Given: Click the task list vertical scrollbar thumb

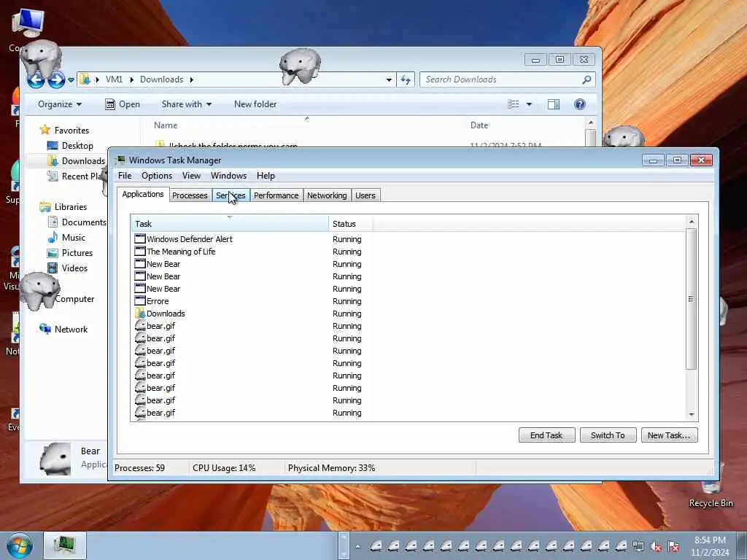Looking at the screenshot, I should pyautogui.click(x=692, y=299).
